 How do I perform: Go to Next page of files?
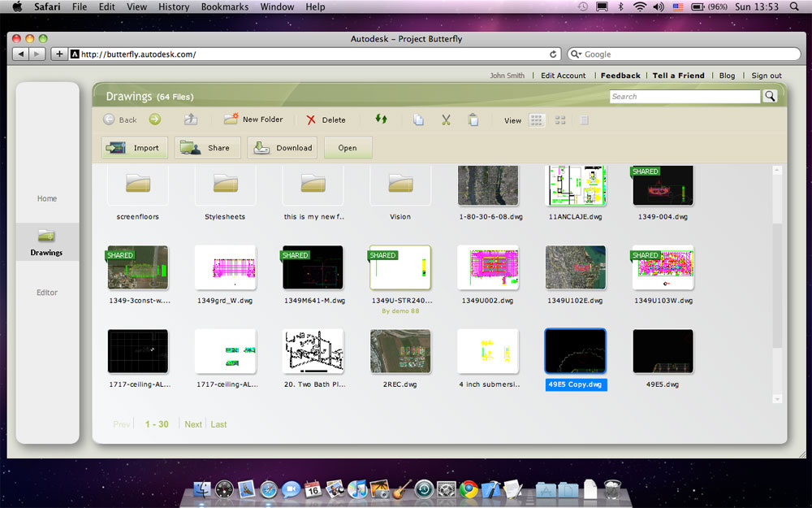coord(193,424)
